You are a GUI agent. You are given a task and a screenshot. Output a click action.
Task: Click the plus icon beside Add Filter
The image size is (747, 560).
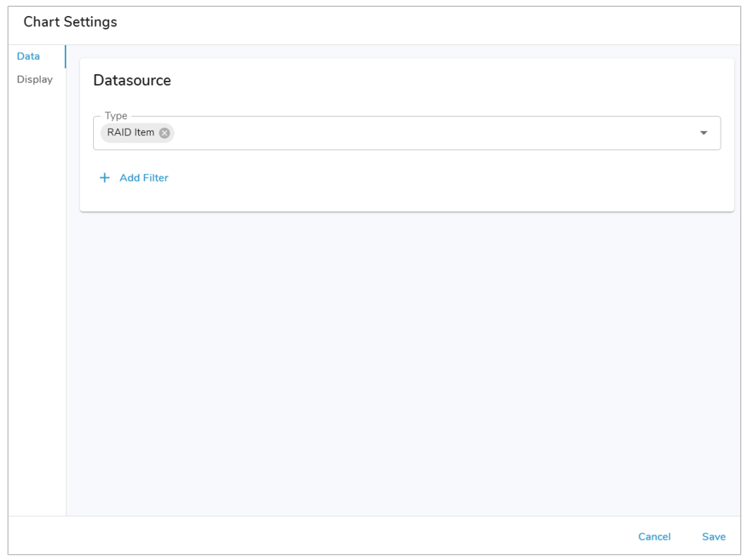click(x=105, y=178)
